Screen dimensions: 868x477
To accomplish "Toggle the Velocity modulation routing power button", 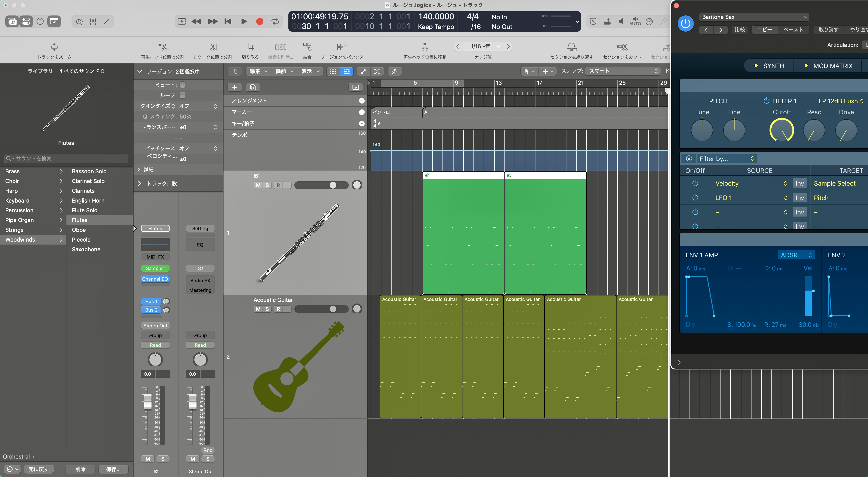I will click(695, 183).
